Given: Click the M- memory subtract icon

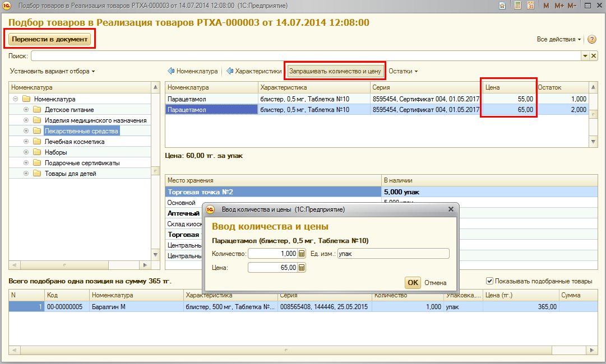Looking at the screenshot, I should click(572, 6).
